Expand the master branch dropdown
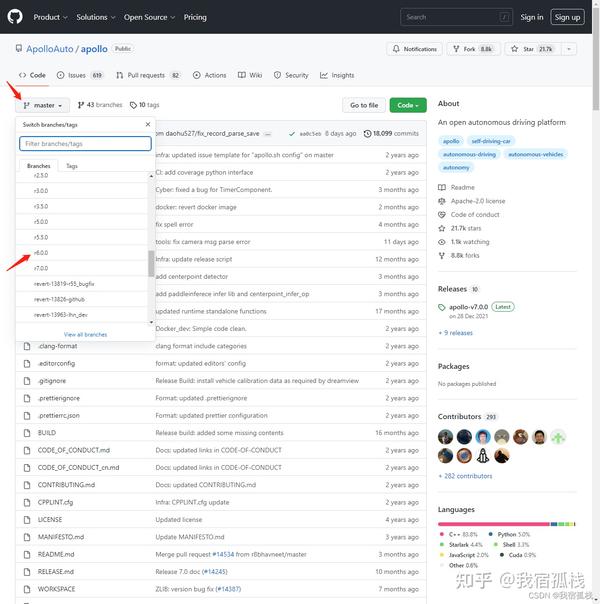 [42, 105]
